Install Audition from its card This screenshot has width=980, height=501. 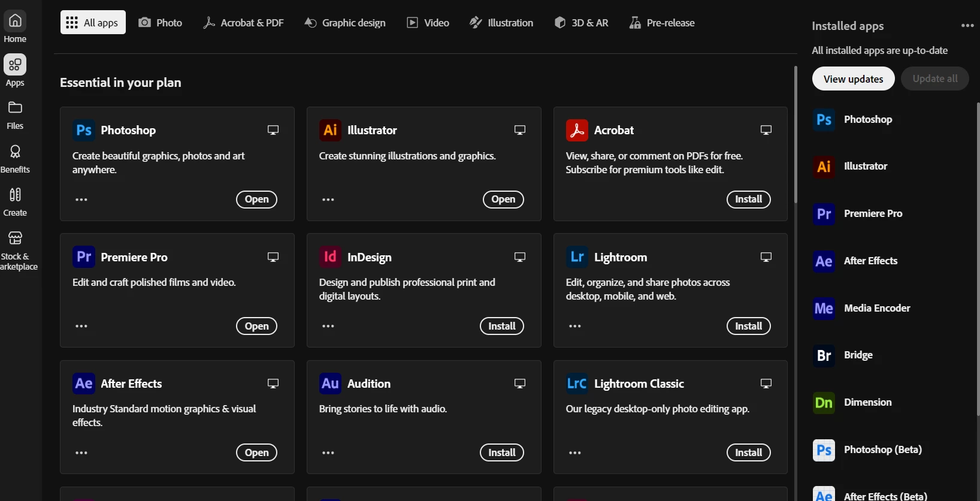(502, 452)
